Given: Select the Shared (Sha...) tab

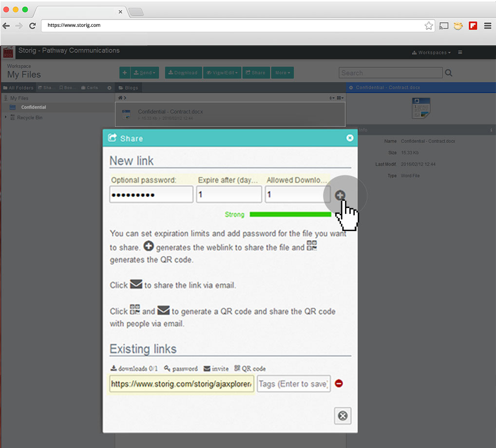Looking at the screenshot, I should pyautogui.click(x=45, y=88).
